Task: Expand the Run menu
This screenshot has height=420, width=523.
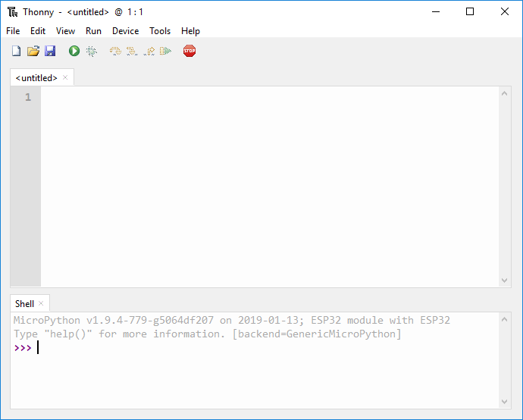Action: click(93, 31)
